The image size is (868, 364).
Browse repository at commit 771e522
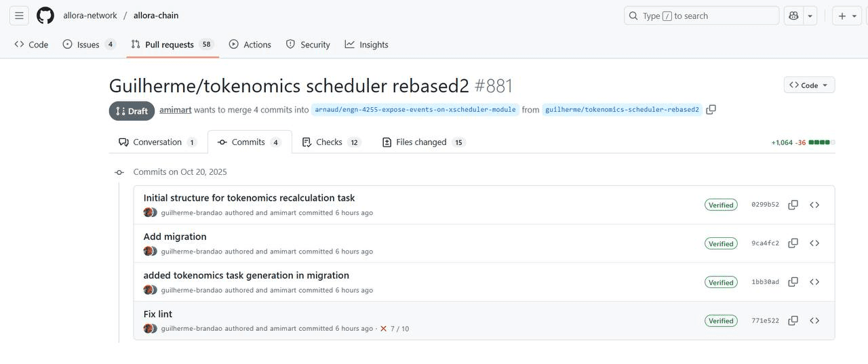pyautogui.click(x=814, y=321)
